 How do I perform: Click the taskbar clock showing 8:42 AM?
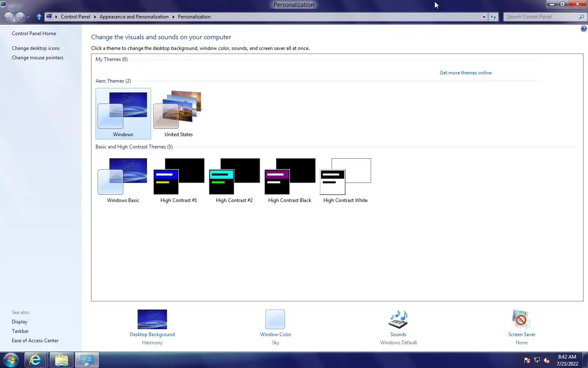tap(567, 360)
